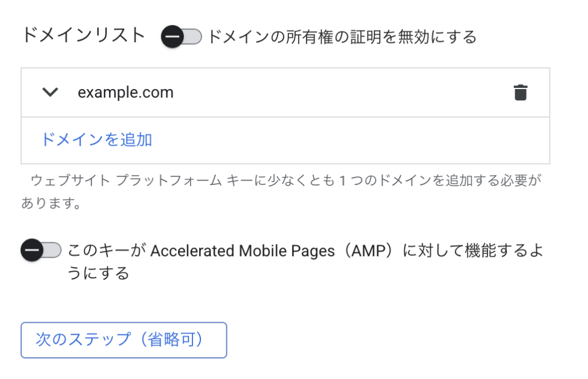Delete the example.com domain with trash icon
The height and width of the screenshot is (379, 588).
520,92
